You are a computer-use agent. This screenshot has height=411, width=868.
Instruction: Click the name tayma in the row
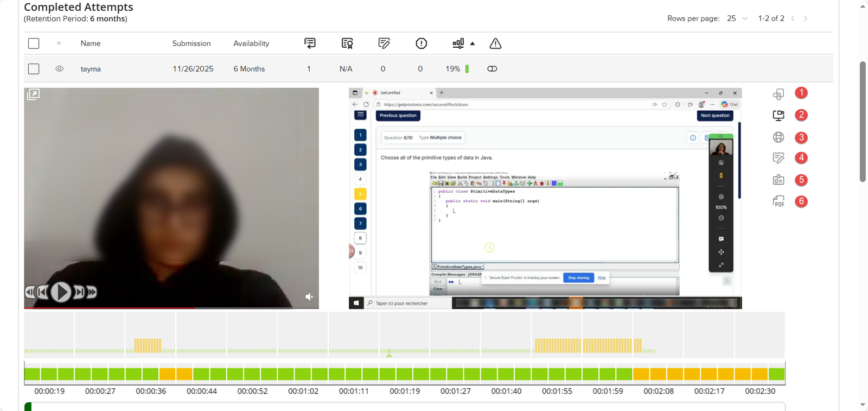pos(91,69)
